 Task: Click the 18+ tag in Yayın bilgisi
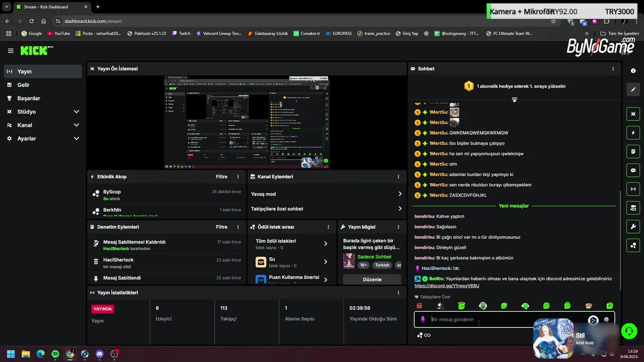coord(364,265)
